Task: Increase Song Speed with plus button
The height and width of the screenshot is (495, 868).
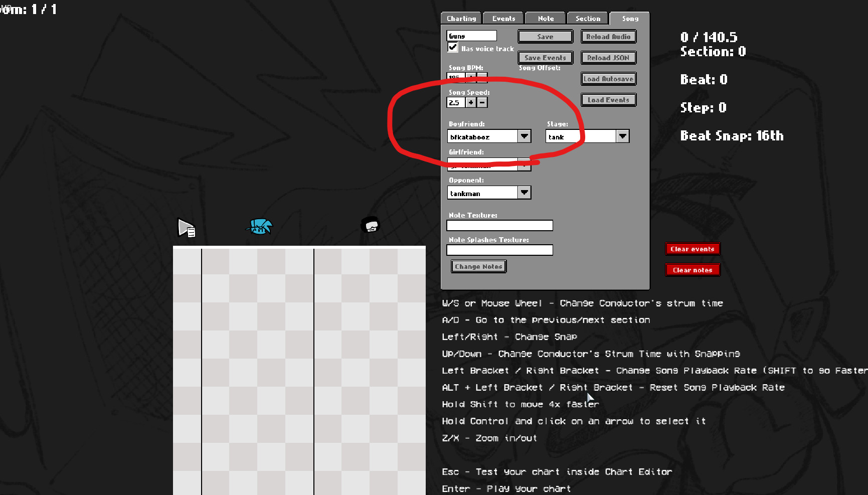Action: pos(471,102)
